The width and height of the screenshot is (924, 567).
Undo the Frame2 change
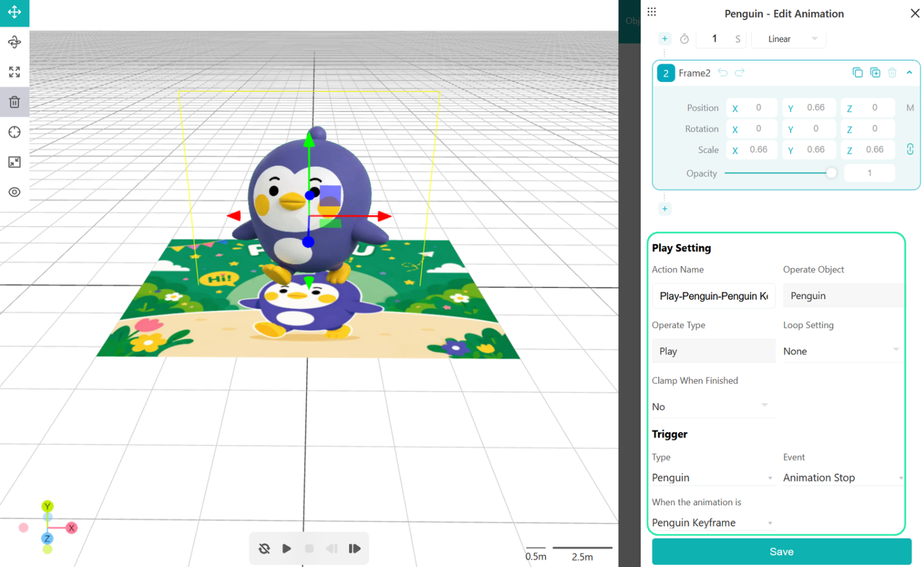(x=723, y=72)
